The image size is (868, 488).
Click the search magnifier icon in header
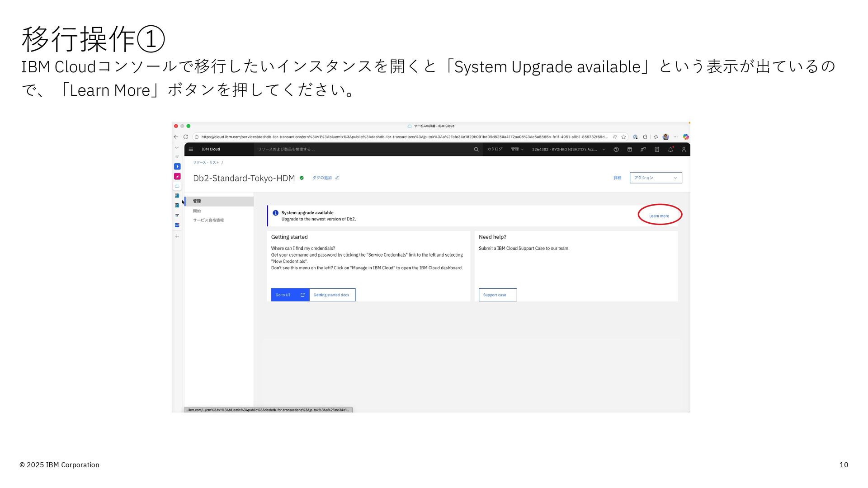point(476,149)
